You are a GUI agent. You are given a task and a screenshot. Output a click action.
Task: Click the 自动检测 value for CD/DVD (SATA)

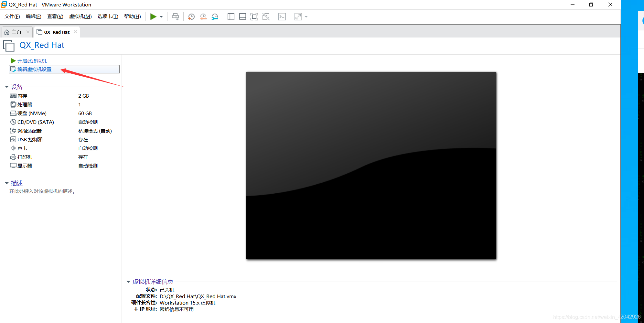click(88, 122)
